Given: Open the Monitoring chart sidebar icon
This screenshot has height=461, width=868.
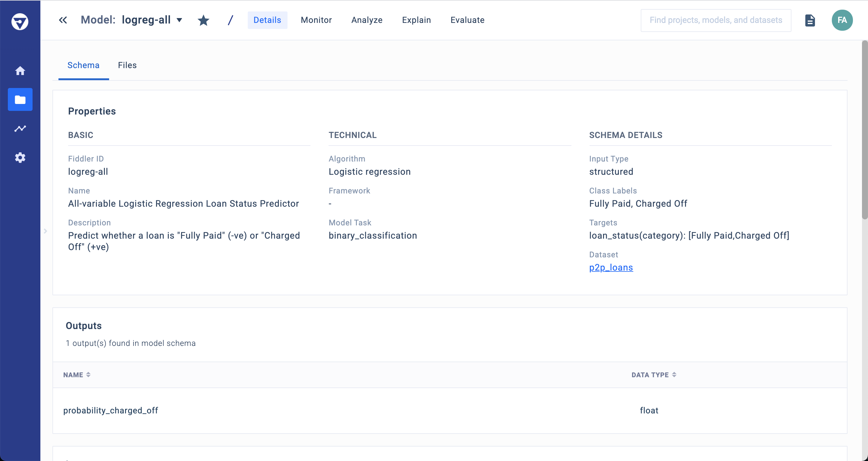Looking at the screenshot, I should pyautogui.click(x=20, y=128).
